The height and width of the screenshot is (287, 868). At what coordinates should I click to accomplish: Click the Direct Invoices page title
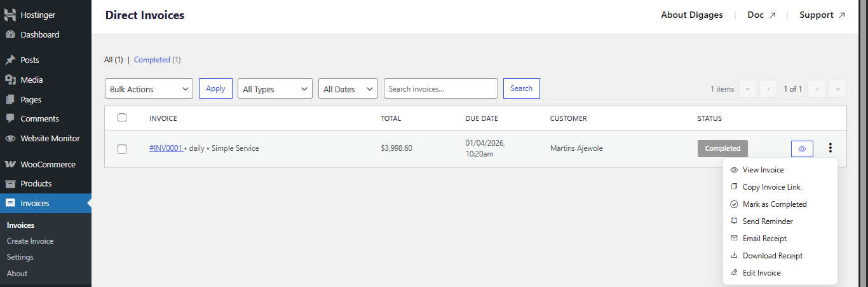coord(145,15)
